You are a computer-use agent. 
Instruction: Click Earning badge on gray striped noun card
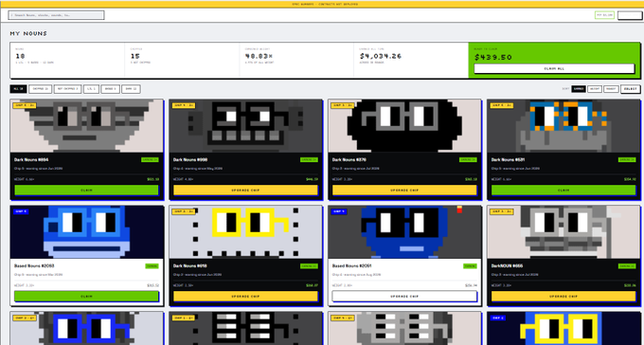pos(150,159)
